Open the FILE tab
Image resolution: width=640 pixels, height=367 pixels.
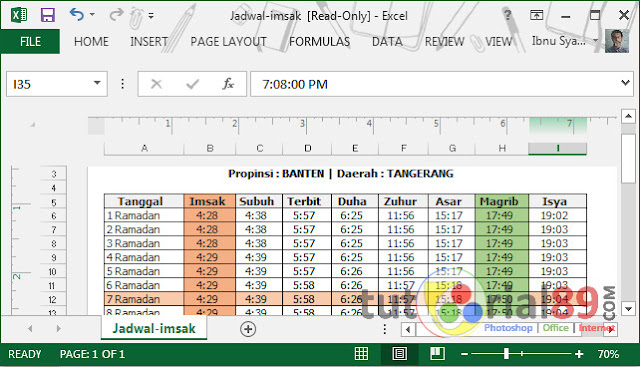tap(30, 42)
